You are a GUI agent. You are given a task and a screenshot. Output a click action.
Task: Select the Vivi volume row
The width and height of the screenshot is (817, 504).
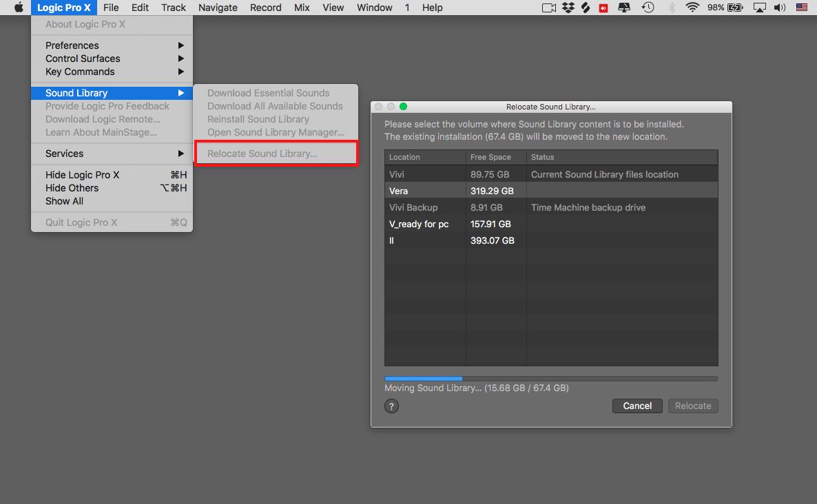tap(551, 174)
